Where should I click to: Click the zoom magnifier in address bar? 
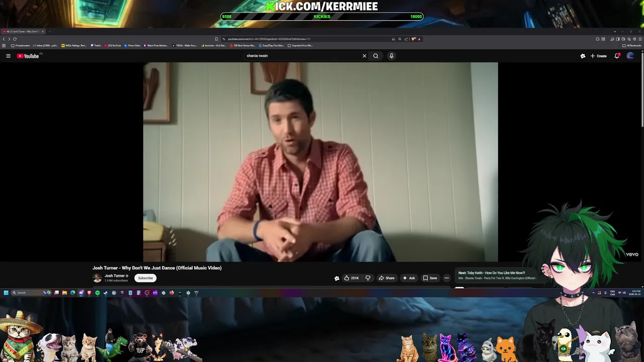400,39
